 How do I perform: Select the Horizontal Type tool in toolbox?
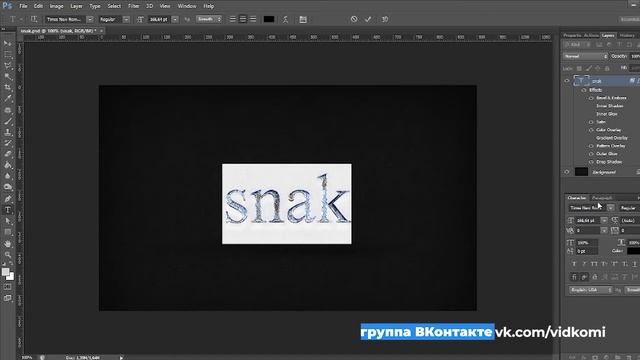pyautogui.click(x=8, y=210)
